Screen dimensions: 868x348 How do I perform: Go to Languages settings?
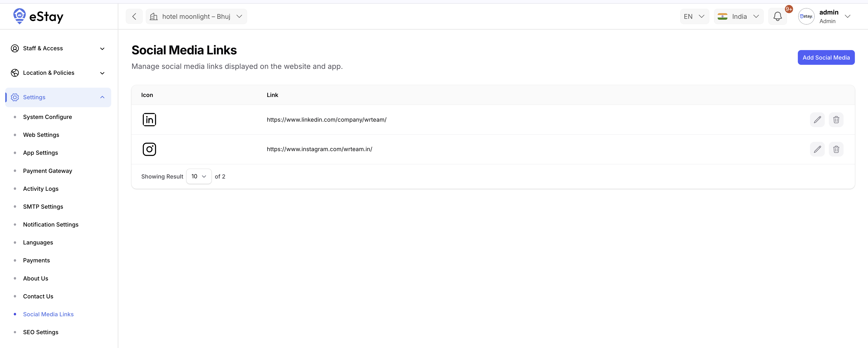[38, 242]
